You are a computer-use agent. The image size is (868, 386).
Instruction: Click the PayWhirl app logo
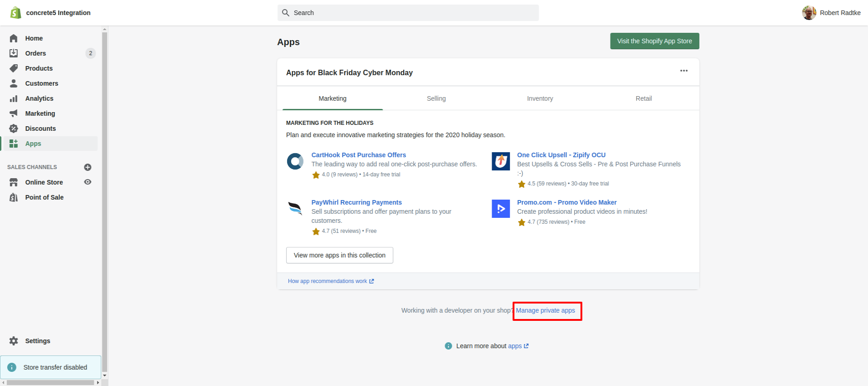(x=295, y=209)
